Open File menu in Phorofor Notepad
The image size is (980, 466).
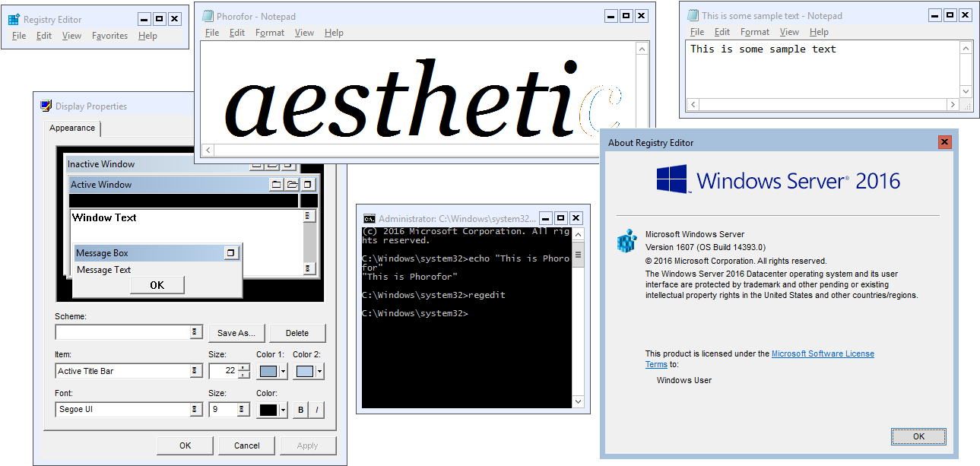[212, 33]
